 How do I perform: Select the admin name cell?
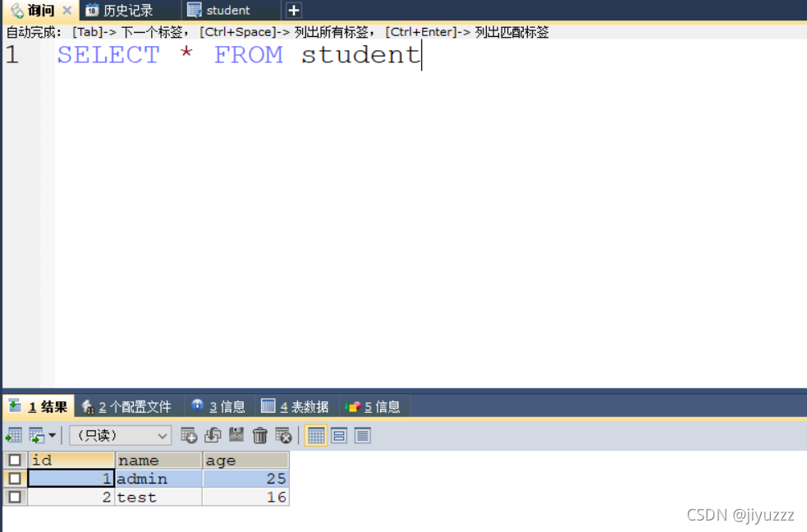tap(158, 479)
